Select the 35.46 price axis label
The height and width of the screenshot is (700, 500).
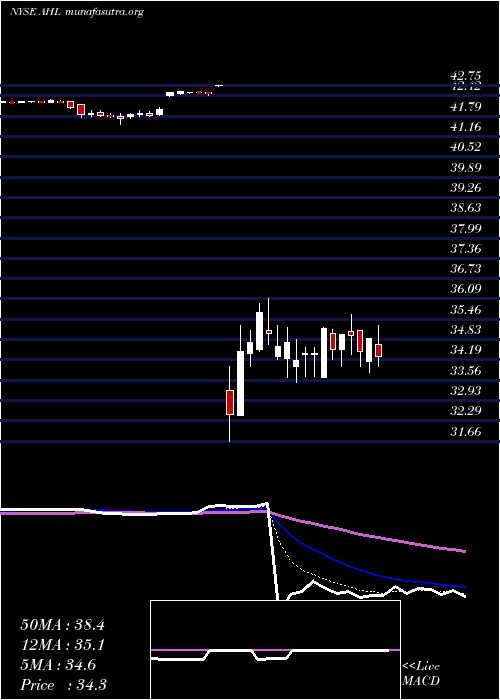[x=466, y=309]
